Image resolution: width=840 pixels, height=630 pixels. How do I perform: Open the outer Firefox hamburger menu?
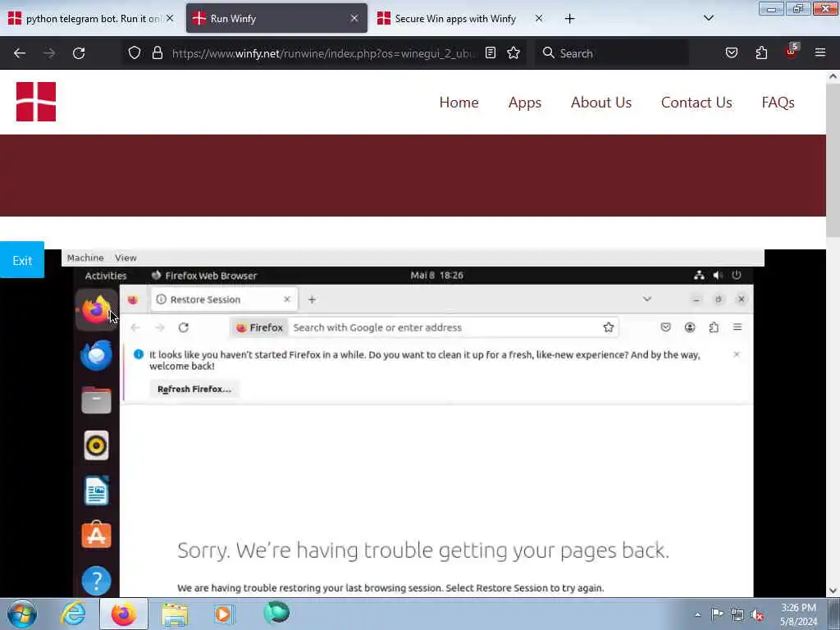coord(820,53)
